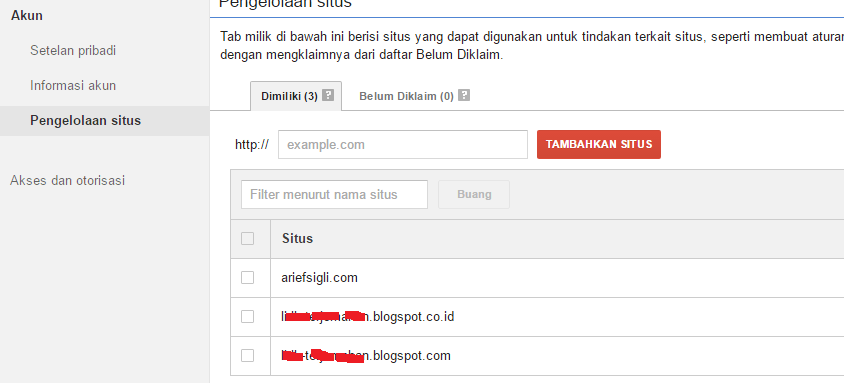
Task: Click help icon beside Belum Diklaim tab
Action: [x=464, y=96]
